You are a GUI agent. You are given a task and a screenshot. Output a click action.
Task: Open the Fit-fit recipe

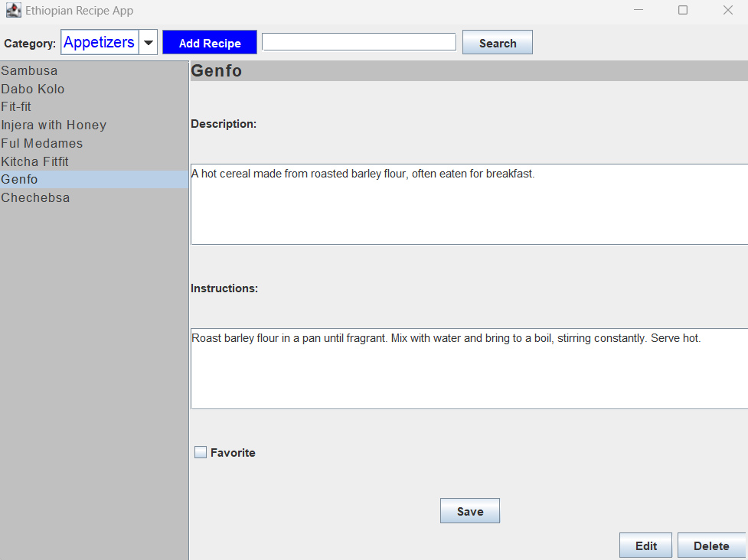click(x=16, y=107)
